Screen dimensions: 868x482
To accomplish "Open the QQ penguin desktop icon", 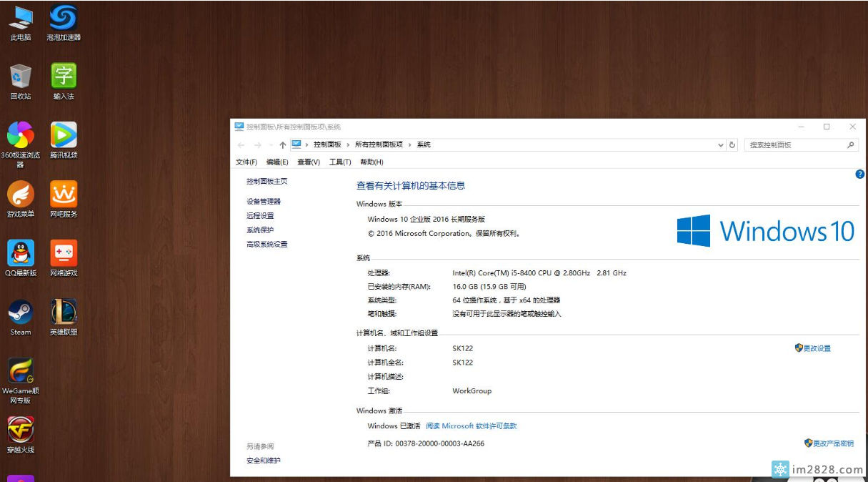I will coord(21,254).
